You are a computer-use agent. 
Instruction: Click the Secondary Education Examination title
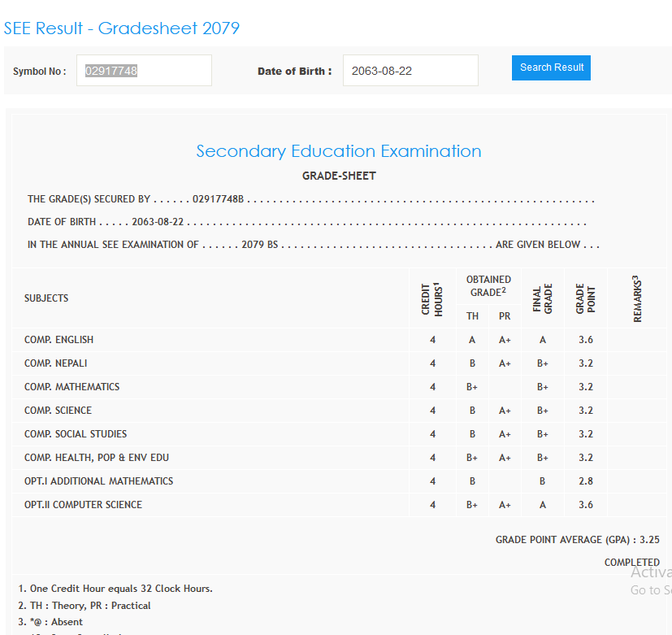tap(338, 151)
